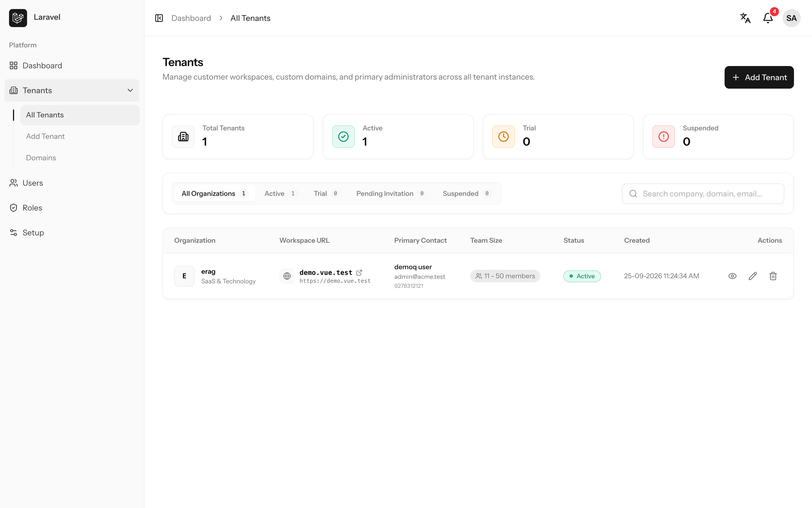Click the Dashboard breadcrumb link
Viewport: 812px width, 508px height.
coord(191,18)
